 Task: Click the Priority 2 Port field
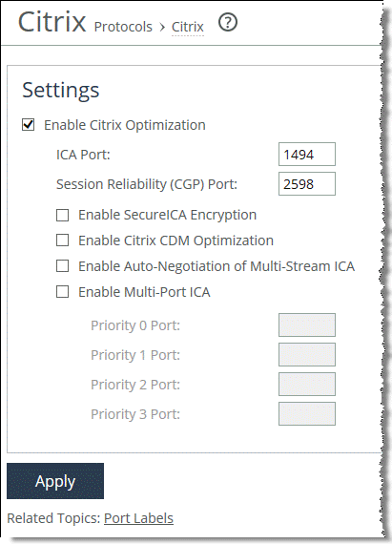307,384
